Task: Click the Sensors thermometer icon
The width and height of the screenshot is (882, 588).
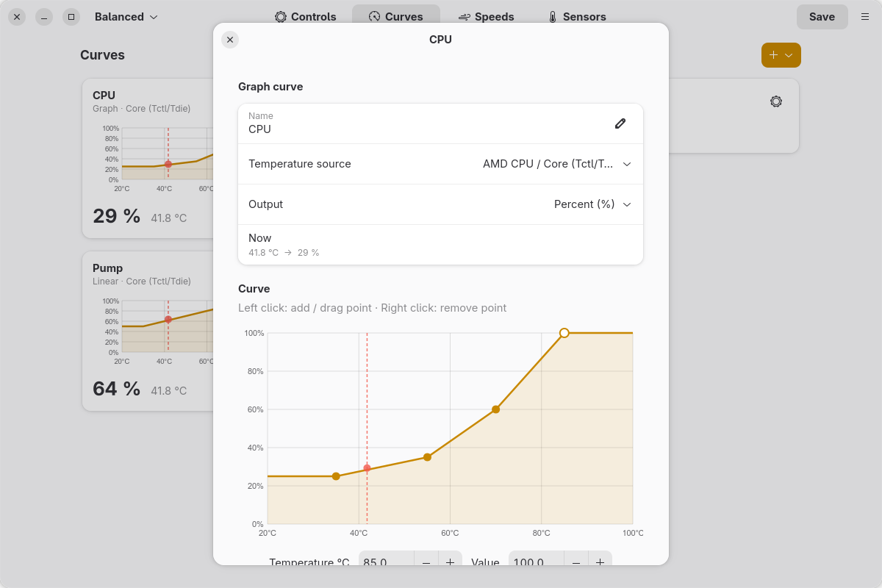Action: click(553, 17)
